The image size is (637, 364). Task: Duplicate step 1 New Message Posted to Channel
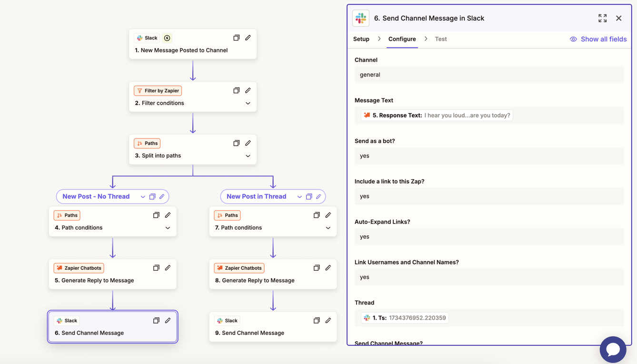[236, 38]
